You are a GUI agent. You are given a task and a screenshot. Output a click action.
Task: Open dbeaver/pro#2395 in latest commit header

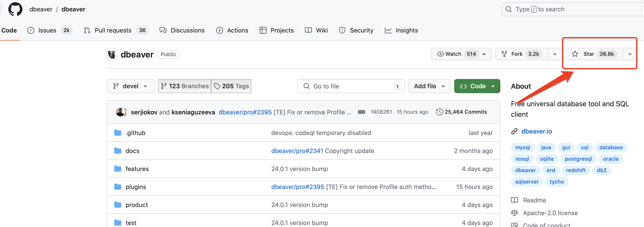pyautogui.click(x=245, y=112)
